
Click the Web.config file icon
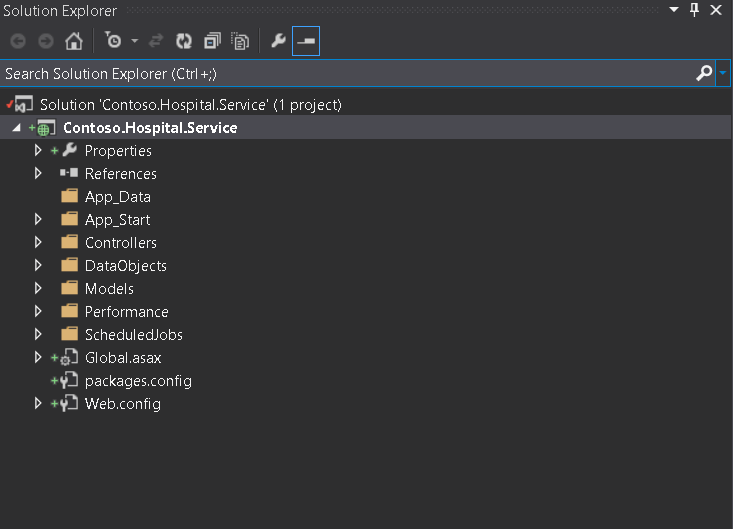pos(69,403)
